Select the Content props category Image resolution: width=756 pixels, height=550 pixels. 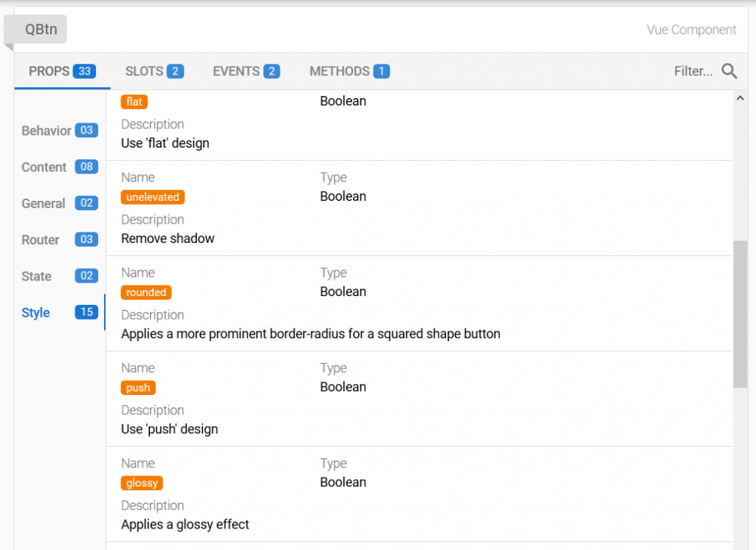(59, 167)
